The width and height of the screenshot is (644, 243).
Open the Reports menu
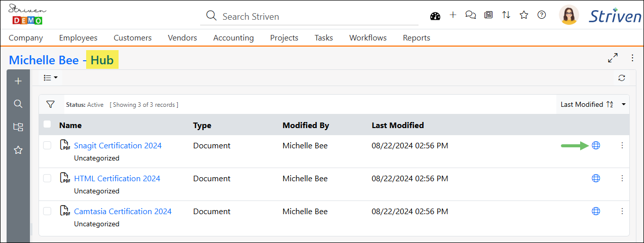416,37
